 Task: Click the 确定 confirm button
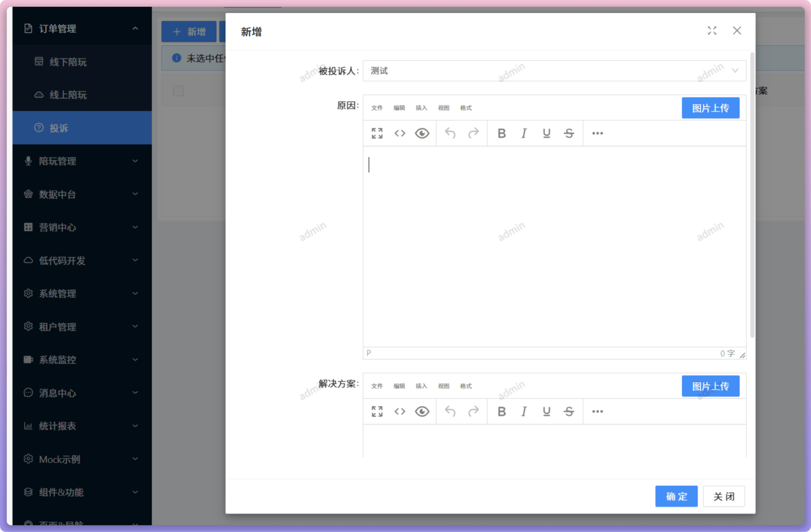point(676,496)
